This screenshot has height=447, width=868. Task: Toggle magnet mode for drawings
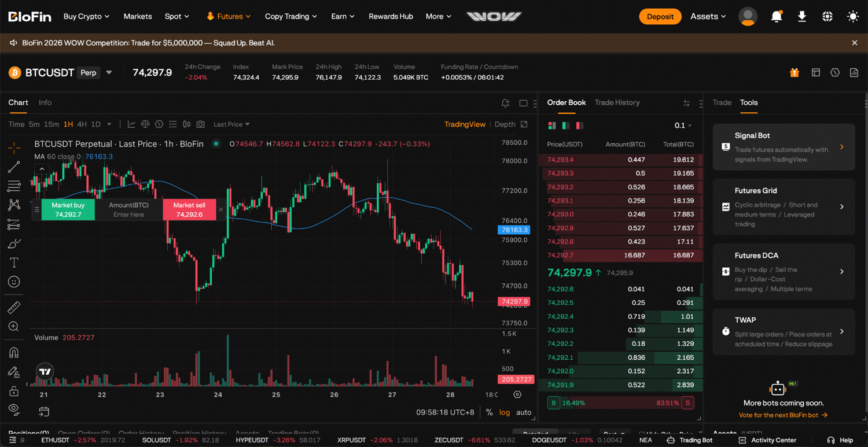14,352
